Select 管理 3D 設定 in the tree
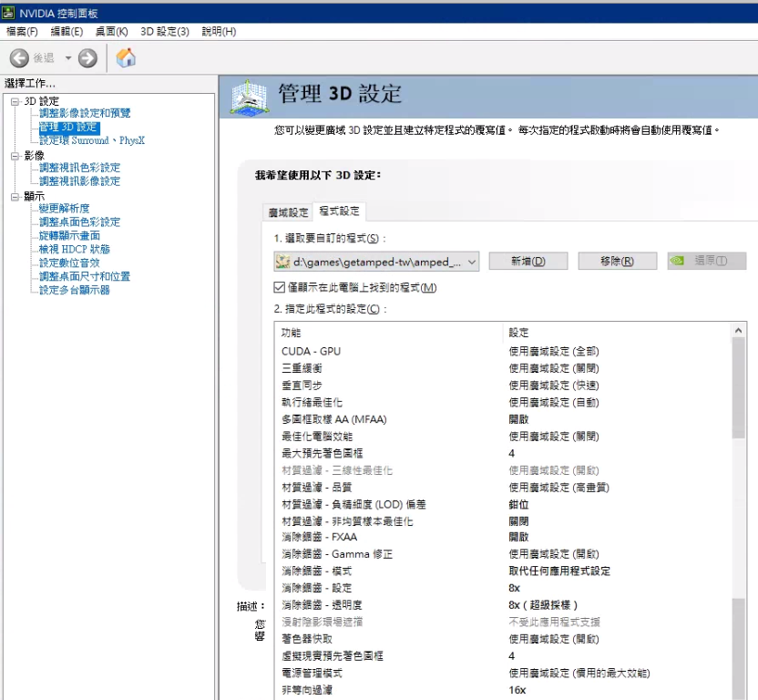The height and width of the screenshot is (700, 758). (x=69, y=127)
